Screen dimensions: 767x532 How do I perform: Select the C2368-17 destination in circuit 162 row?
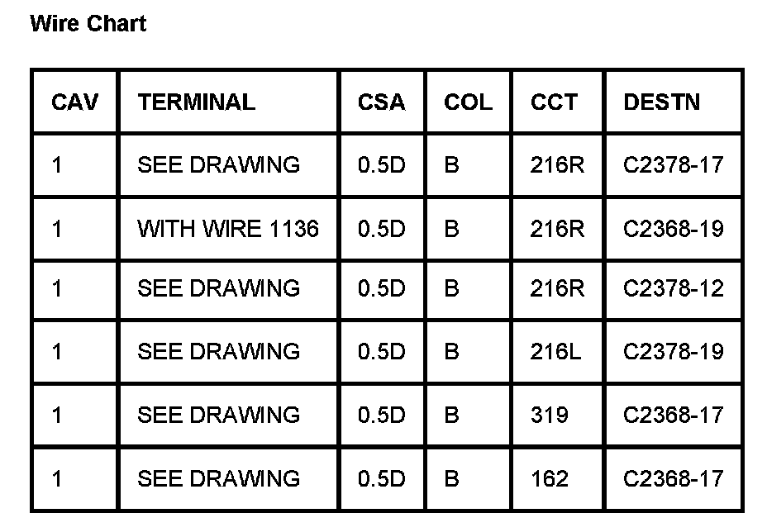[673, 478]
